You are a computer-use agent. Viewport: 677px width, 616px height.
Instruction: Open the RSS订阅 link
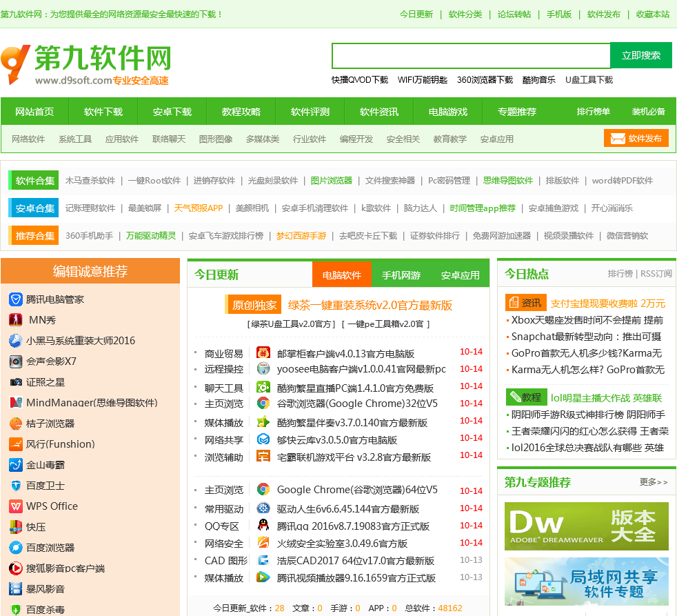[656, 273]
